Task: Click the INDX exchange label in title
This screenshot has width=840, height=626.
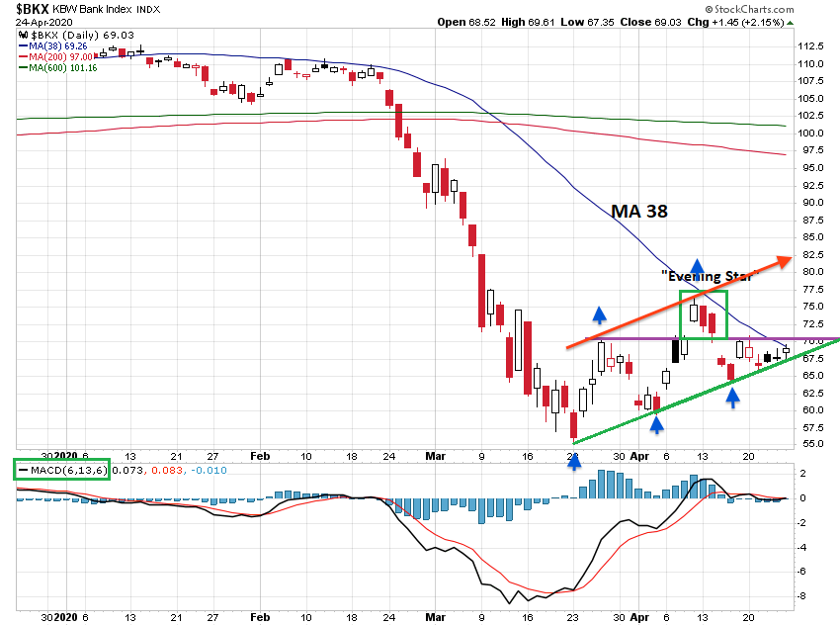Action: 148,10
